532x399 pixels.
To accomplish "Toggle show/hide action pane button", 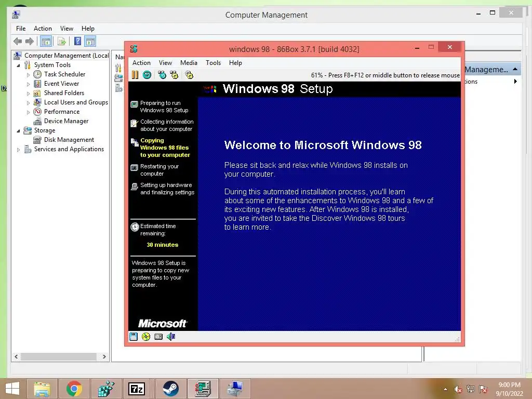I will click(x=90, y=42).
